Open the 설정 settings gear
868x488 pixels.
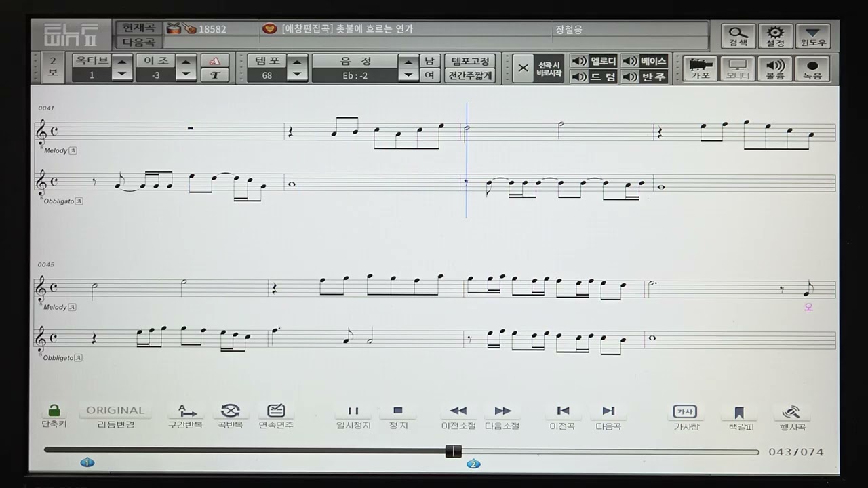[x=776, y=36]
